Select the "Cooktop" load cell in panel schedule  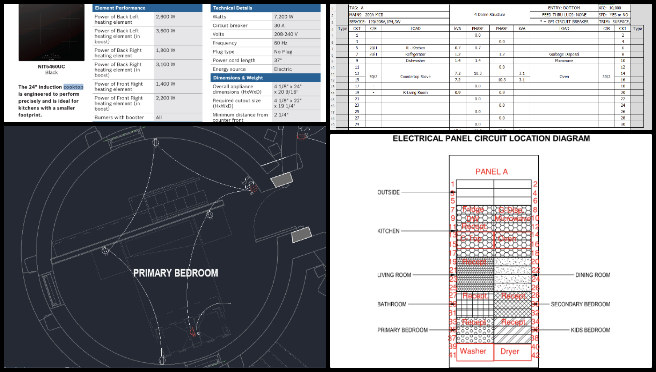point(415,77)
